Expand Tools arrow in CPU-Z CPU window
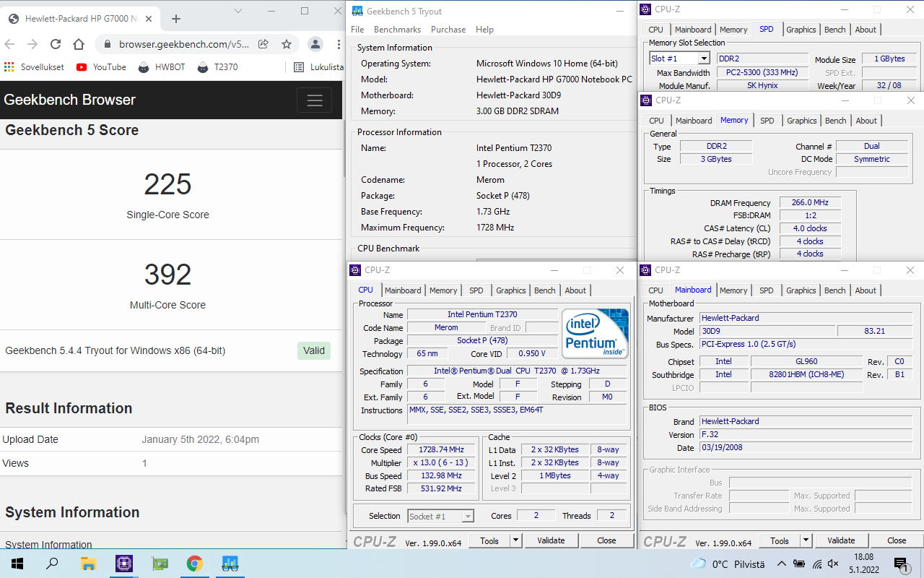This screenshot has height=578, width=924. pos(515,540)
